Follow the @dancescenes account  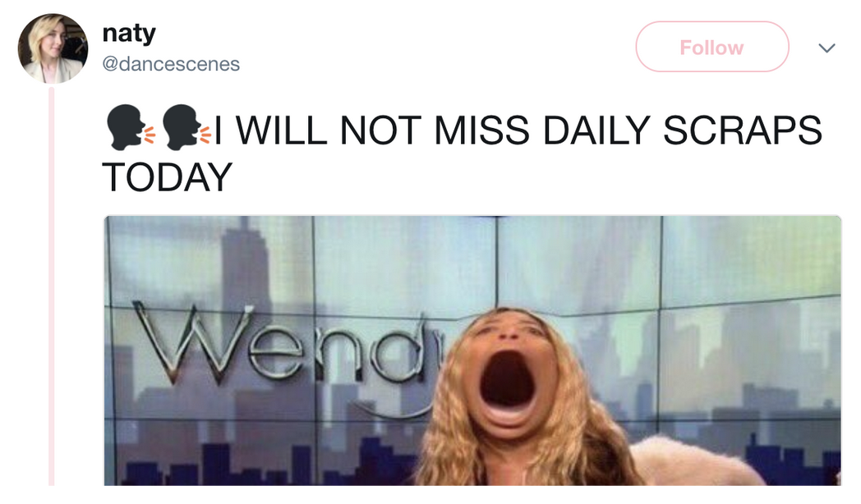click(712, 47)
